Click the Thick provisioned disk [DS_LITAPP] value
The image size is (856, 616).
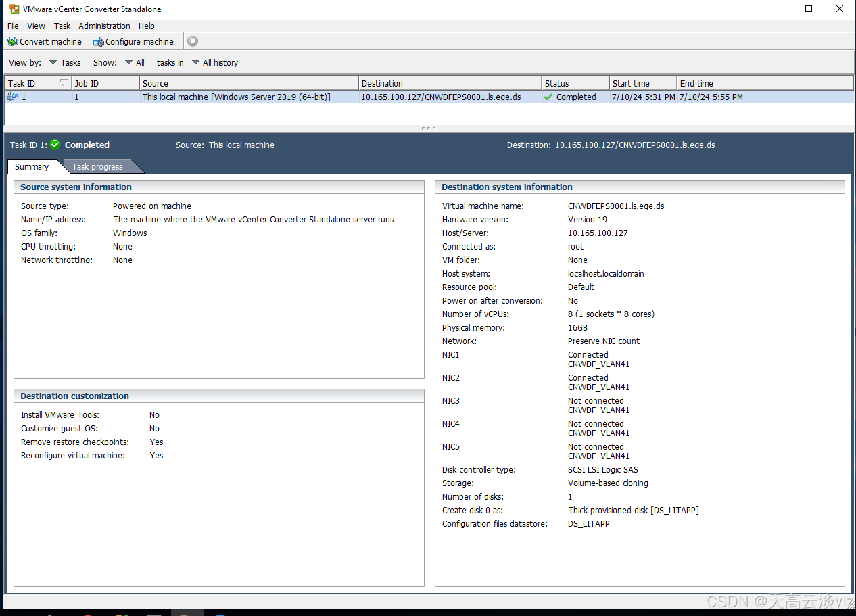634,510
